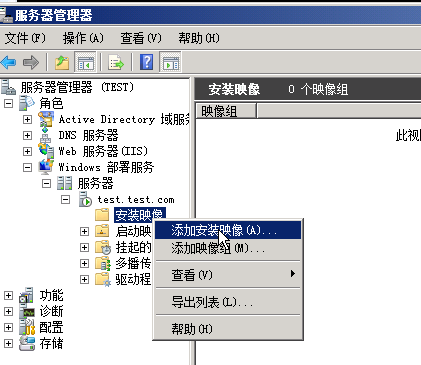Click the test.test.com server icon

(x=85, y=199)
